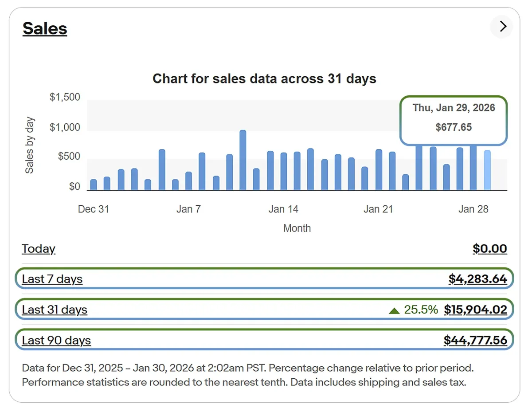Image resolution: width=532 pixels, height=408 pixels.
Task: Select the first bar for Dec 31
Action: coord(94,185)
